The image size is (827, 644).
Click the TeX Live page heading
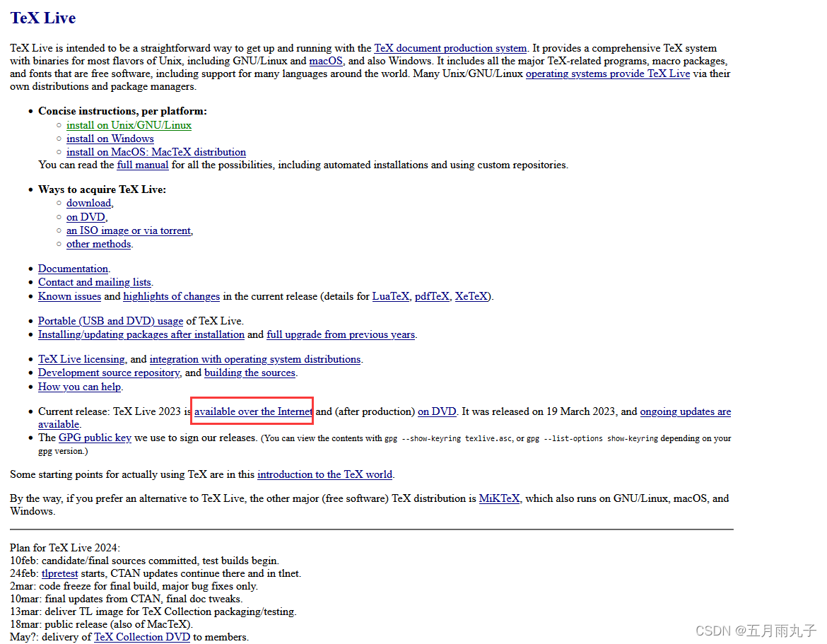(x=43, y=18)
